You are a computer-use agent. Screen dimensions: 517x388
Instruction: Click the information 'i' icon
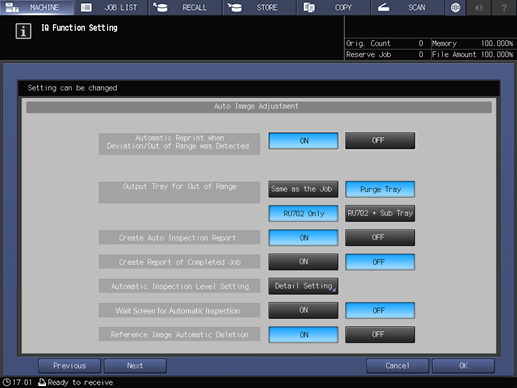click(23, 31)
